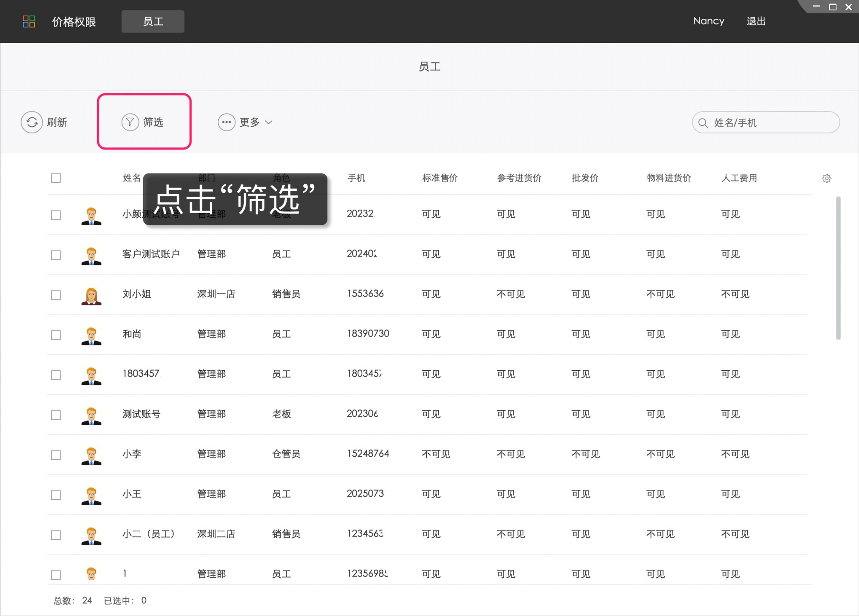Click the colored grid app icon top-left

click(28, 21)
